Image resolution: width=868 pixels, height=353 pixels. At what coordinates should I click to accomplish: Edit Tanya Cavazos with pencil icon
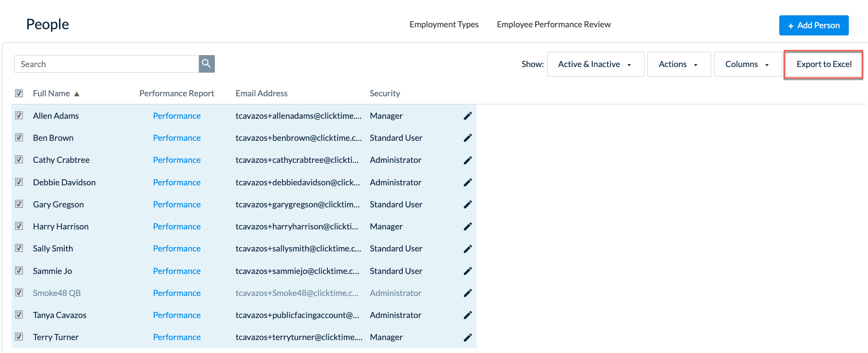click(x=468, y=315)
